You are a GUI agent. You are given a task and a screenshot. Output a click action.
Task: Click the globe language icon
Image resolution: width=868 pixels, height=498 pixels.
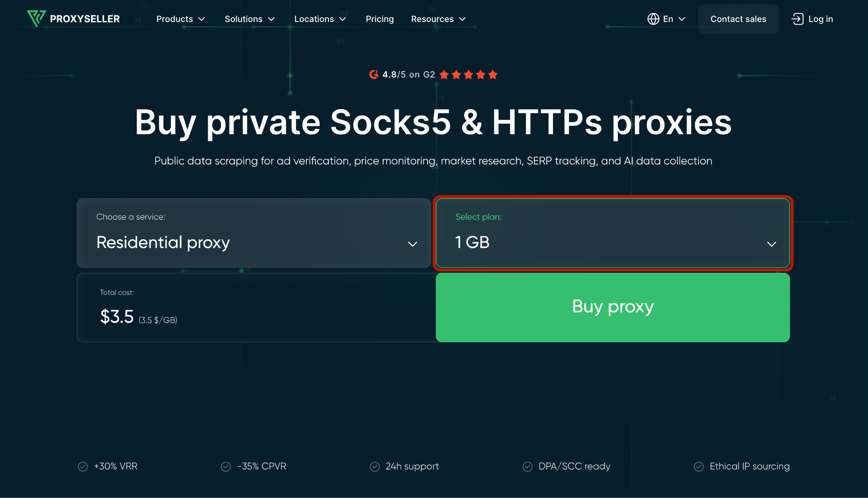(653, 19)
